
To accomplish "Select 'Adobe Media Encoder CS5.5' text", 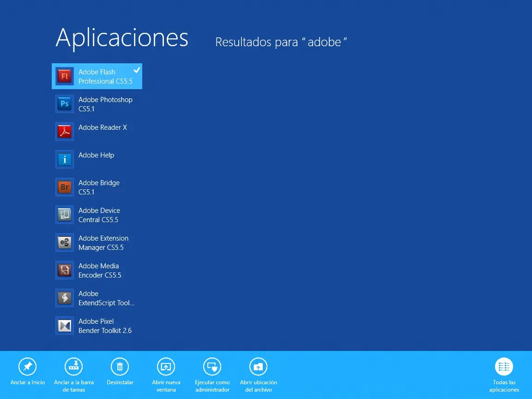I will click(100, 271).
